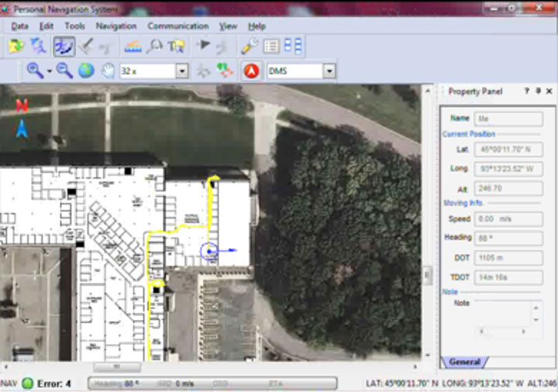Click the red north compass icon
558x392 pixels.
[x=250, y=70]
